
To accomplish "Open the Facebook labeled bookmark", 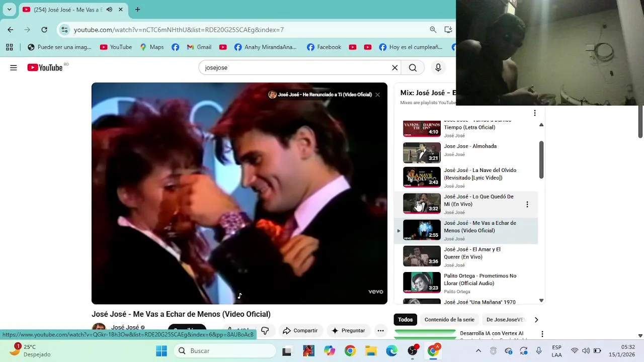I will click(x=324, y=47).
